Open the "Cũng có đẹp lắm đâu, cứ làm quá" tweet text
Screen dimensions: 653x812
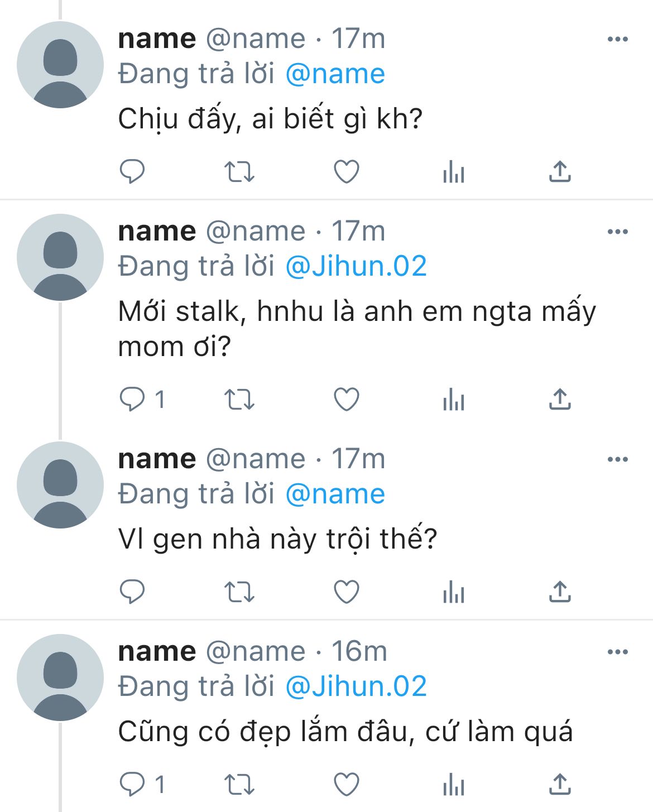click(x=345, y=732)
